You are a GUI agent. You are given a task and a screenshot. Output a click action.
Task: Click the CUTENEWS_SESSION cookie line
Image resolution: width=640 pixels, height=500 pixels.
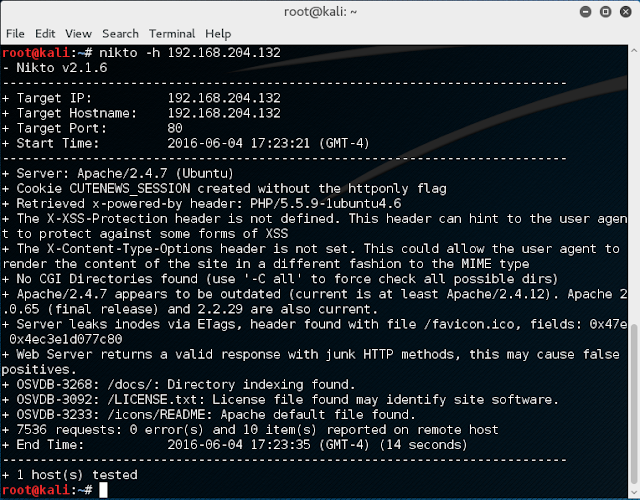pyautogui.click(x=224, y=189)
